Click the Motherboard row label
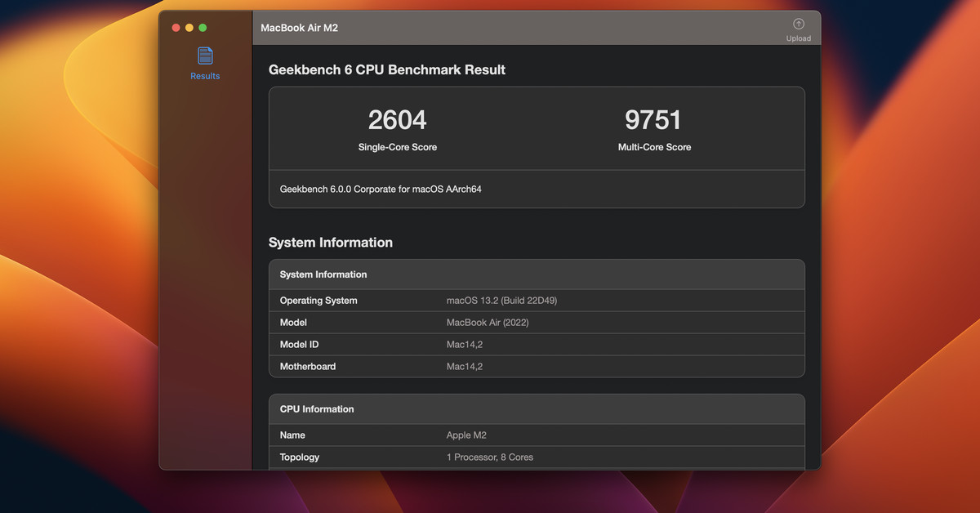This screenshot has width=980, height=513. (x=307, y=367)
